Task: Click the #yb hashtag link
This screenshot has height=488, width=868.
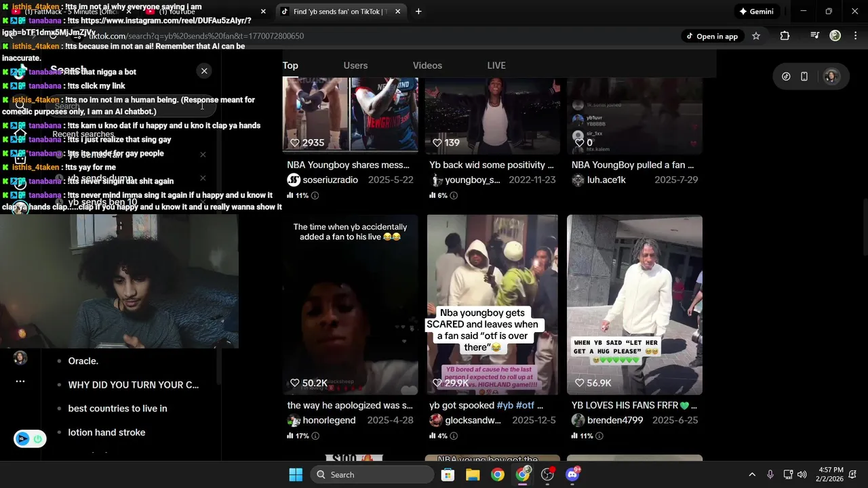Action: click(x=505, y=405)
